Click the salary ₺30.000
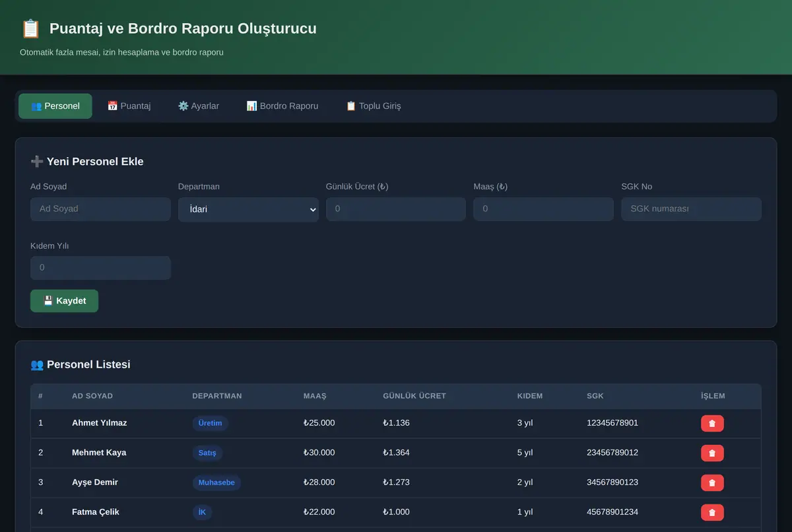 tap(319, 453)
